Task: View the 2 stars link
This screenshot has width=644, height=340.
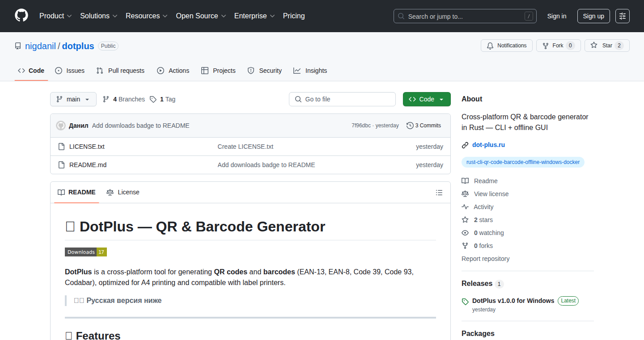Action: 477,220
